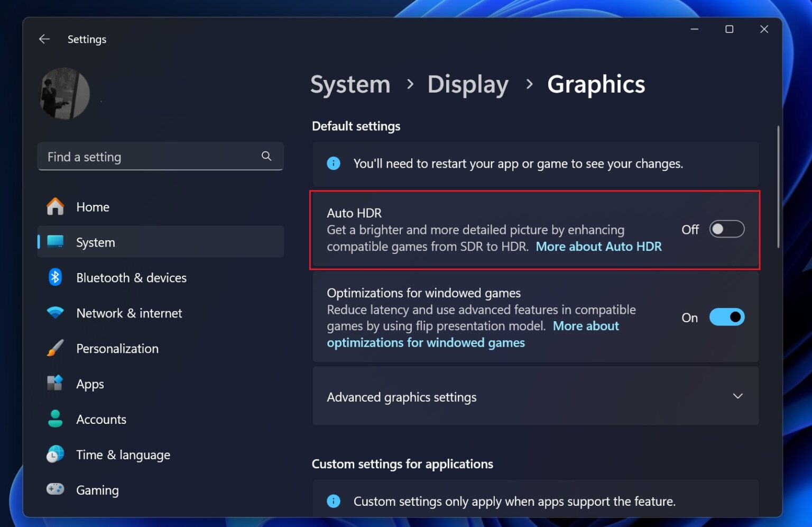This screenshot has width=812, height=527.
Task: Click More about optimizations for windowed games
Action: click(426, 342)
